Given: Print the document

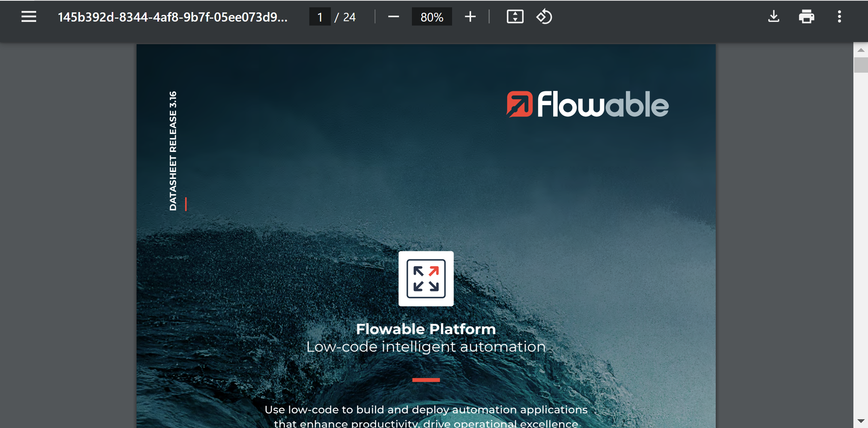Looking at the screenshot, I should coord(806,17).
